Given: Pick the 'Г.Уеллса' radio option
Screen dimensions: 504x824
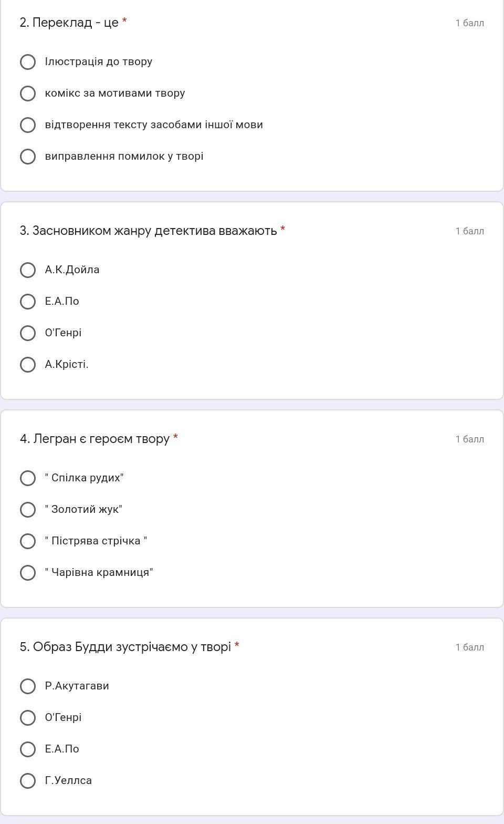Looking at the screenshot, I should pyautogui.click(x=28, y=781).
